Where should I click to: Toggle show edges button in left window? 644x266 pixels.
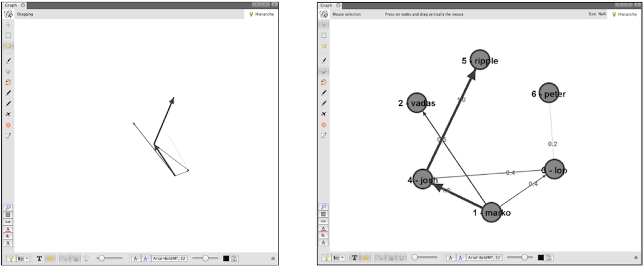63,258
